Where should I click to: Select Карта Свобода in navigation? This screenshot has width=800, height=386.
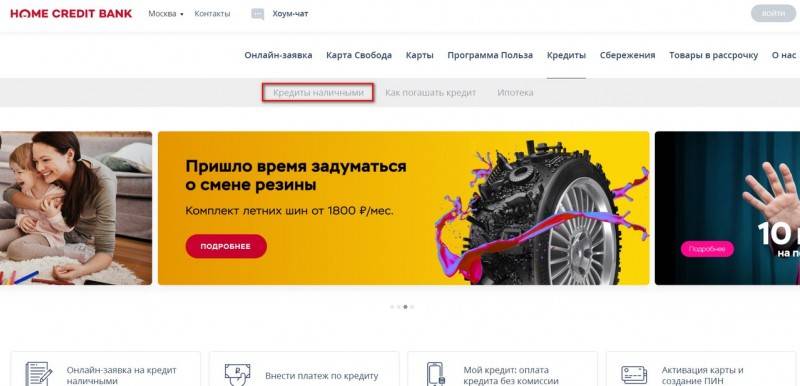coord(359,55)
